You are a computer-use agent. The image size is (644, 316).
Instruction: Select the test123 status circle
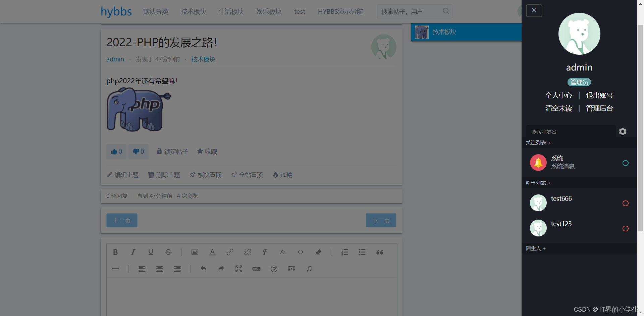tap(626, 229)
